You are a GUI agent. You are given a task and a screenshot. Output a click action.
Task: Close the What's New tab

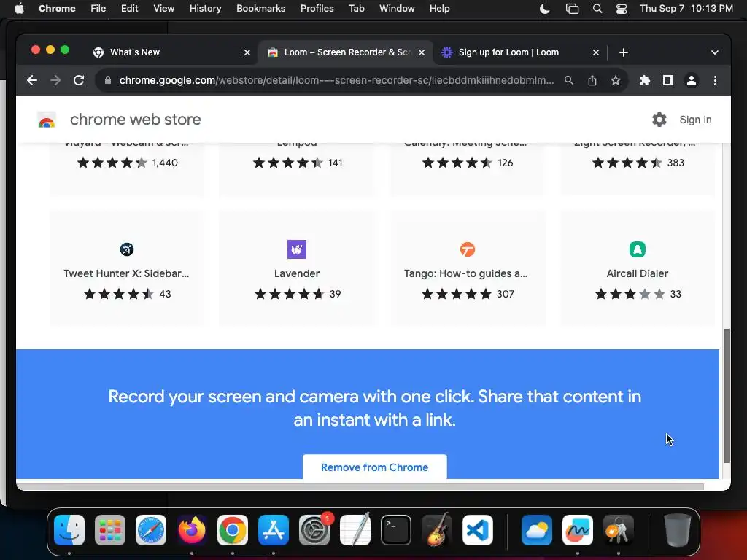point(247,52)
